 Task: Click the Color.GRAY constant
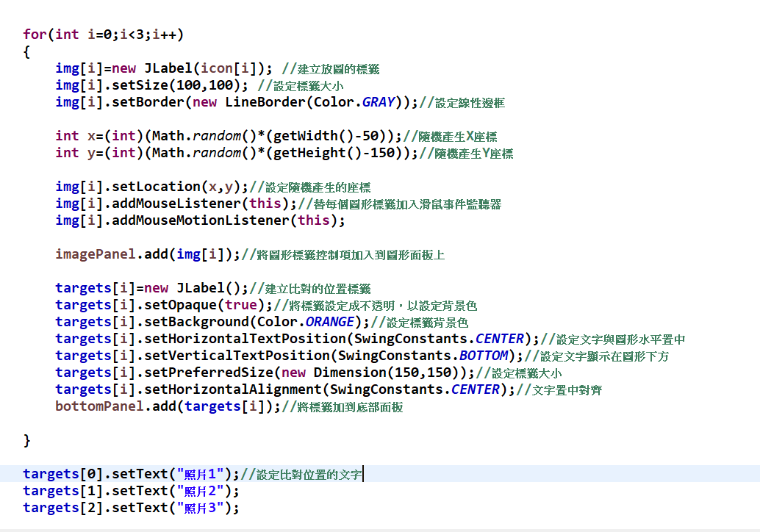pyautogui.click(x=378, y=102)
